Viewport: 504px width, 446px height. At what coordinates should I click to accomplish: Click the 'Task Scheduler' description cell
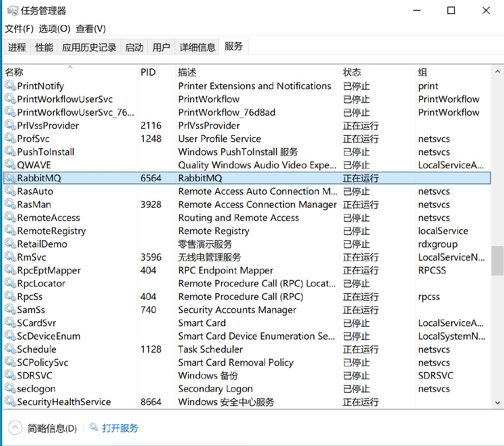[211, 349]
